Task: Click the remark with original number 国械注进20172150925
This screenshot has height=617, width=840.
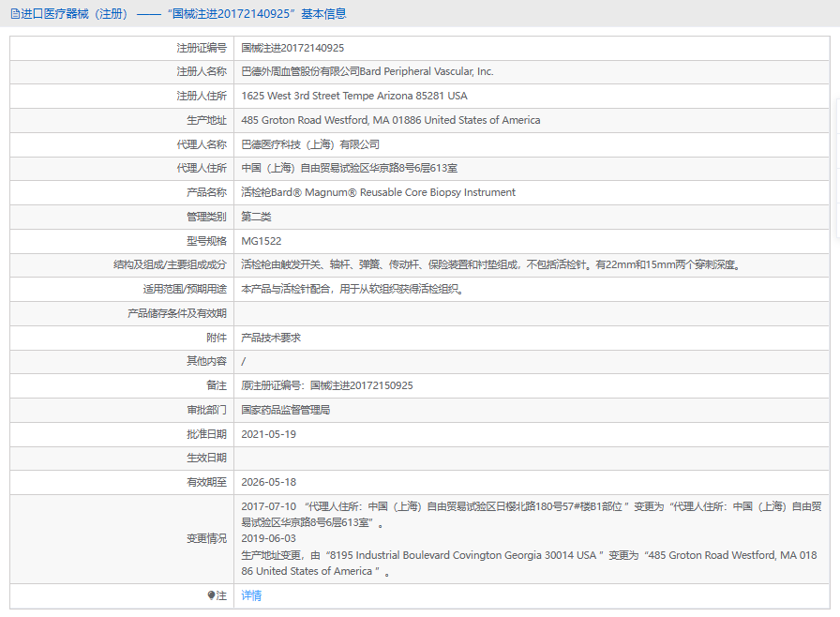Action: (x=327, y=385)
